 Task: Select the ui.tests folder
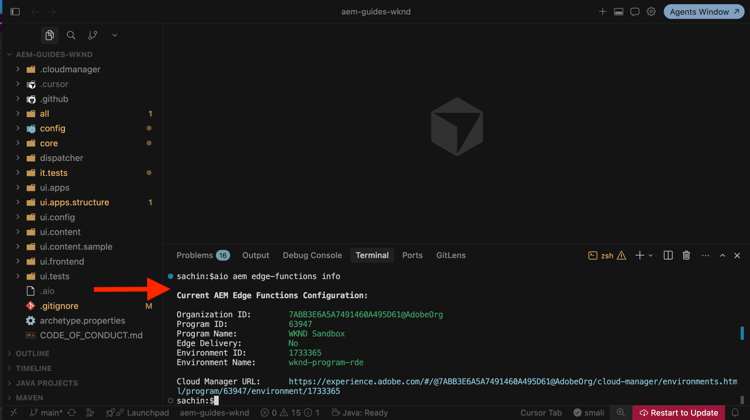point(55,276)
